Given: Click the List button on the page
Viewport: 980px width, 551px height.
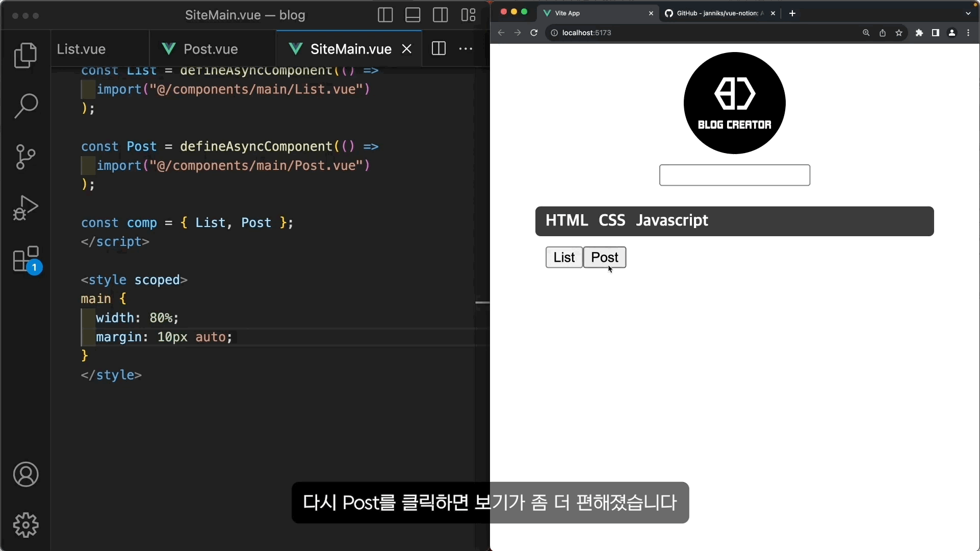Looking at the screenshot, I should click(x=564, y=257).
